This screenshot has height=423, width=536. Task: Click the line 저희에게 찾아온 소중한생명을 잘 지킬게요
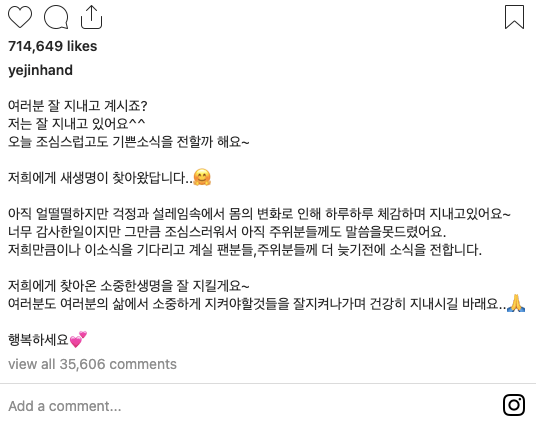(x=129, y=286)
